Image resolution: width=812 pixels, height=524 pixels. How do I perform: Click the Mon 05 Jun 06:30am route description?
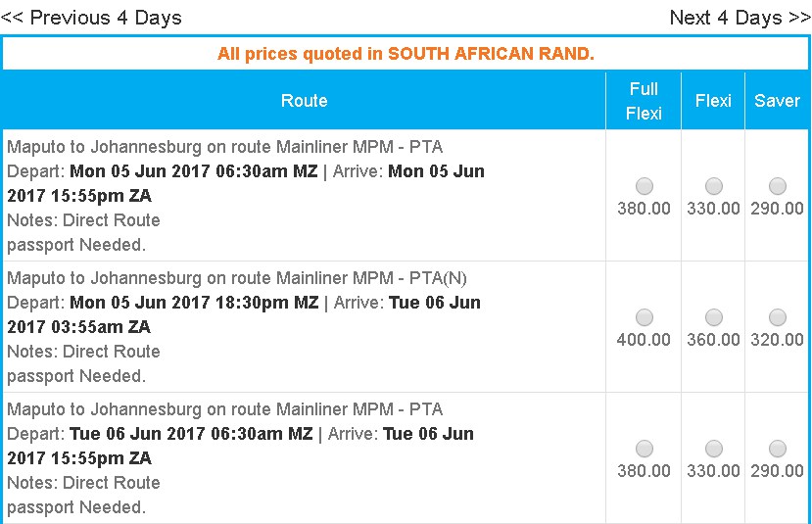pos(304,196)
